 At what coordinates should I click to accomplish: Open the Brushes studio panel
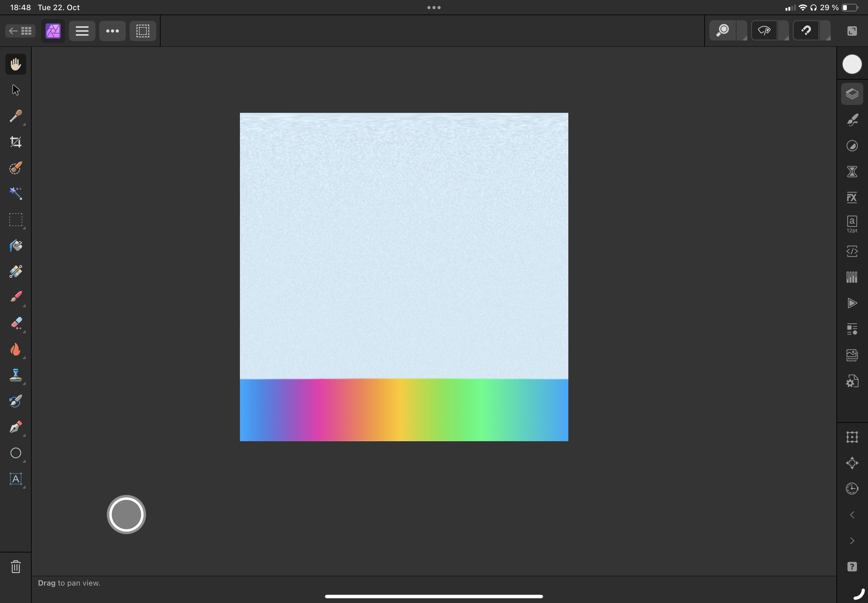tap(852, 120)
